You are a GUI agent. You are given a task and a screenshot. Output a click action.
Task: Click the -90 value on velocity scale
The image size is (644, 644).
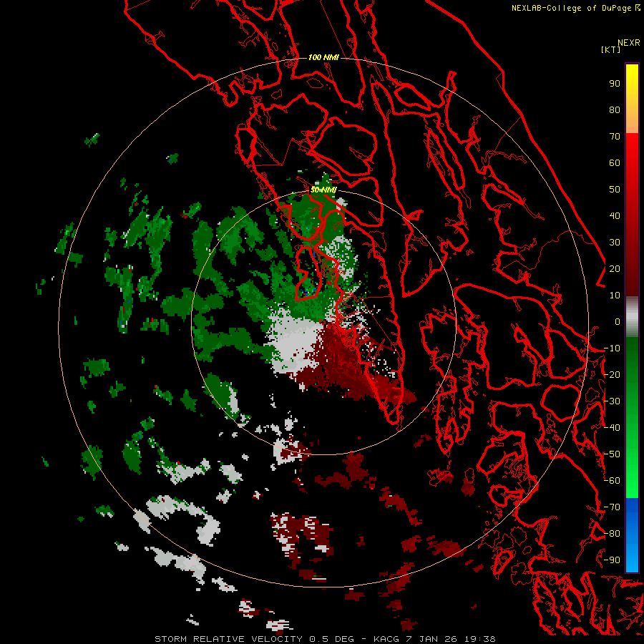click(612, 560)
